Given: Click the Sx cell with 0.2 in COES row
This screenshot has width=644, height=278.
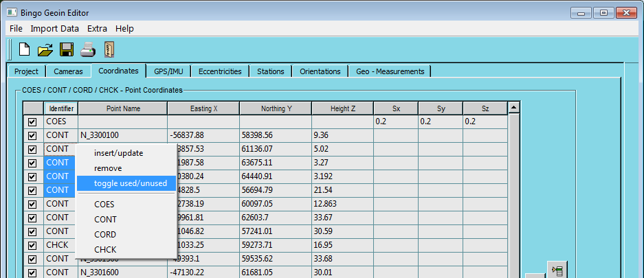Looking at the screenshot, I should 396,121.
